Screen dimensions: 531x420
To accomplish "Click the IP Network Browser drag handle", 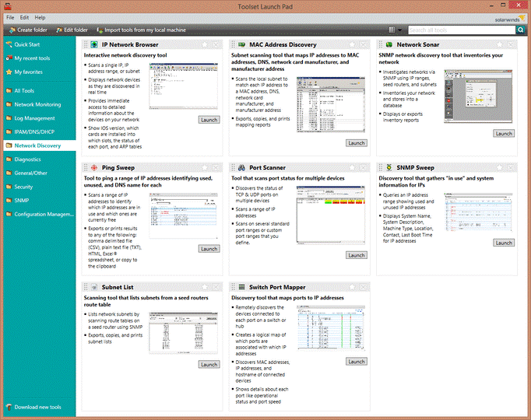I will 86,44.
